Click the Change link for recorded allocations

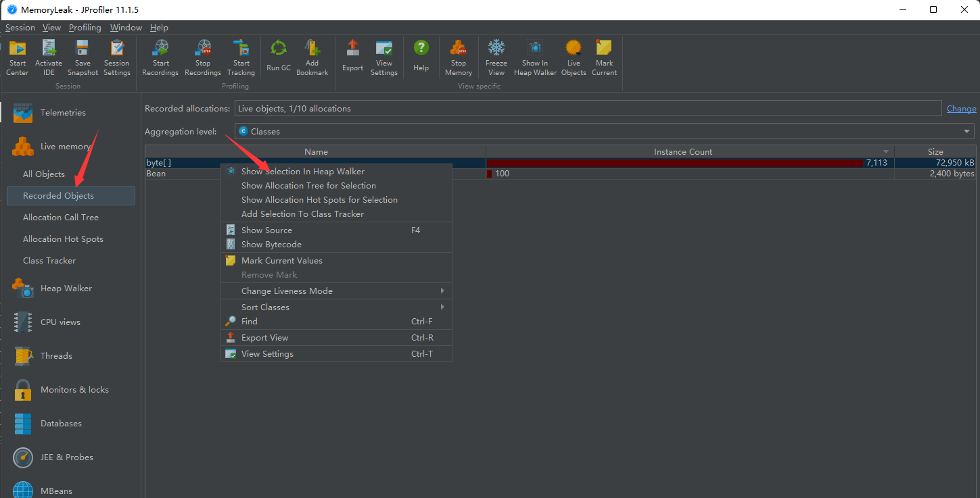click(961, 109)
